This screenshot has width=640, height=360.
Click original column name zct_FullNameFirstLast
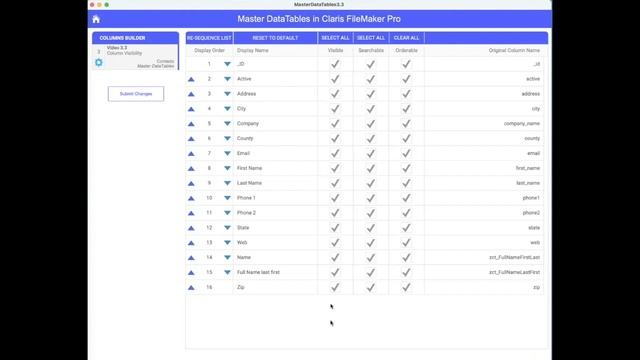(514, 258)
